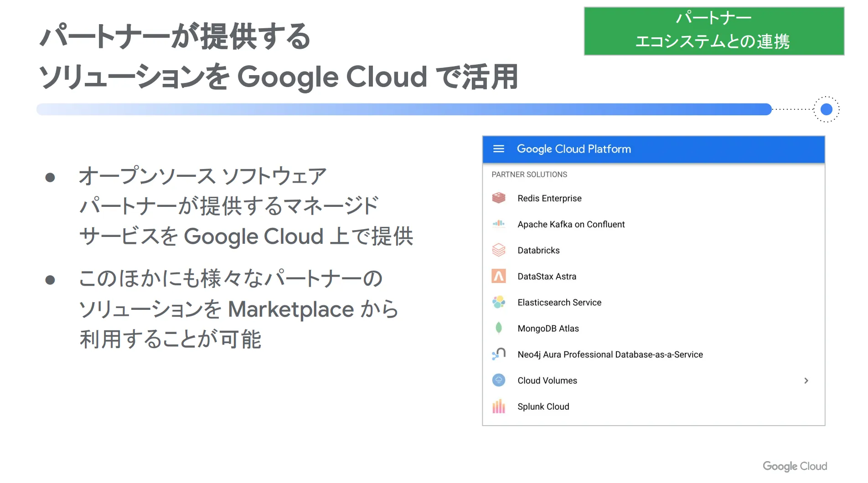Select Elasticsearch Service menu entry

(x=653, y=302)
